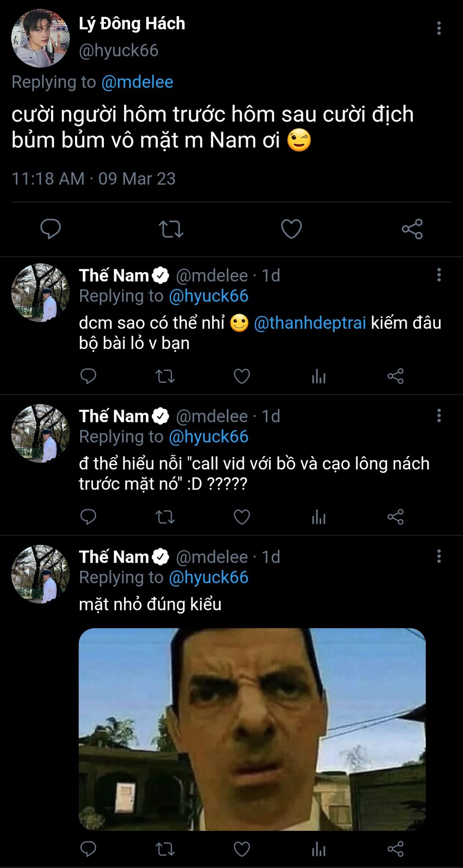Like the 'dcm sao có thể nhỉ' reply
Viewport: 463px width, 868px height.
pyautogui.click(x=242, y=376)
